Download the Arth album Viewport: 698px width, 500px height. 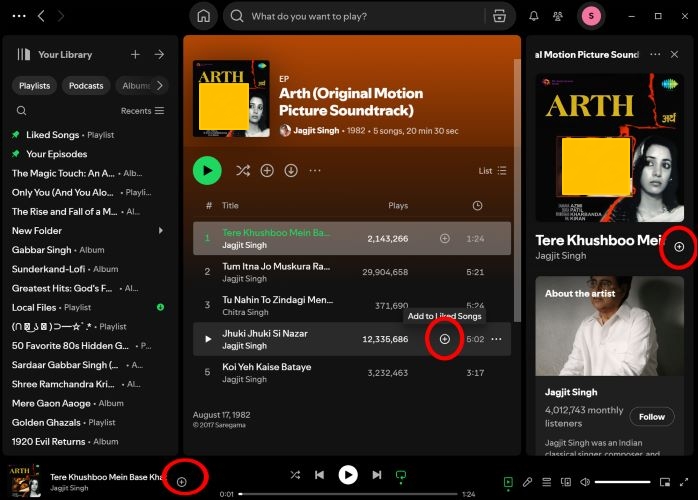coord(291,171)
